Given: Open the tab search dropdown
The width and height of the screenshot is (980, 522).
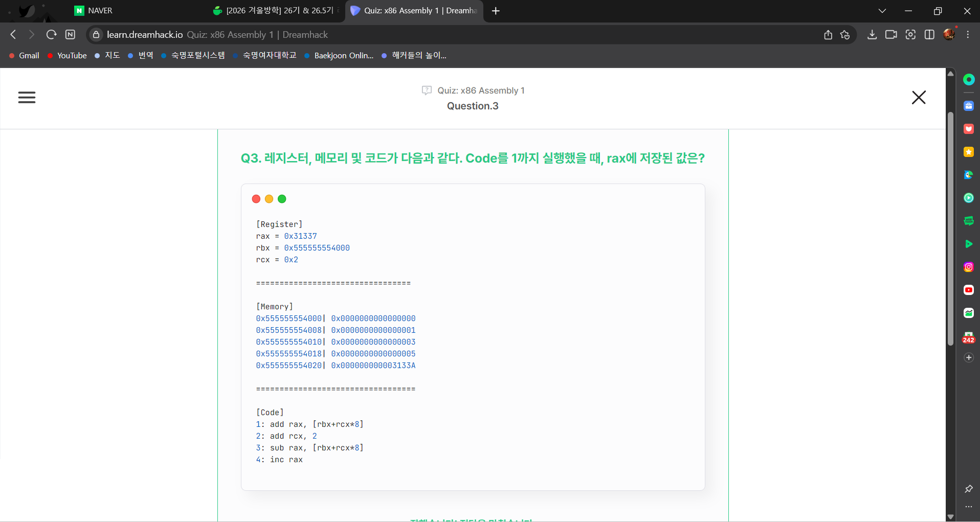Looking at the screenshot, I should tap(882, 11).
